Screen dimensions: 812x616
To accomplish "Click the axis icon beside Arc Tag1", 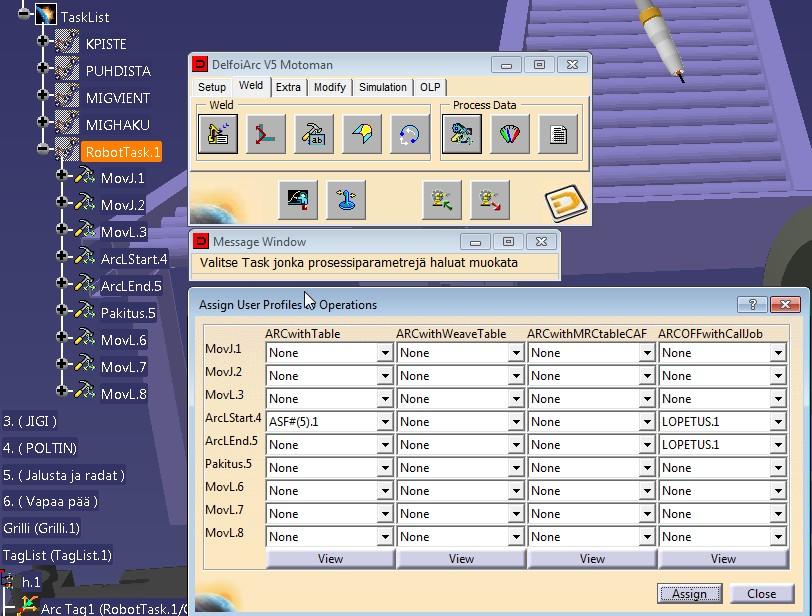I will coord(27,606).
